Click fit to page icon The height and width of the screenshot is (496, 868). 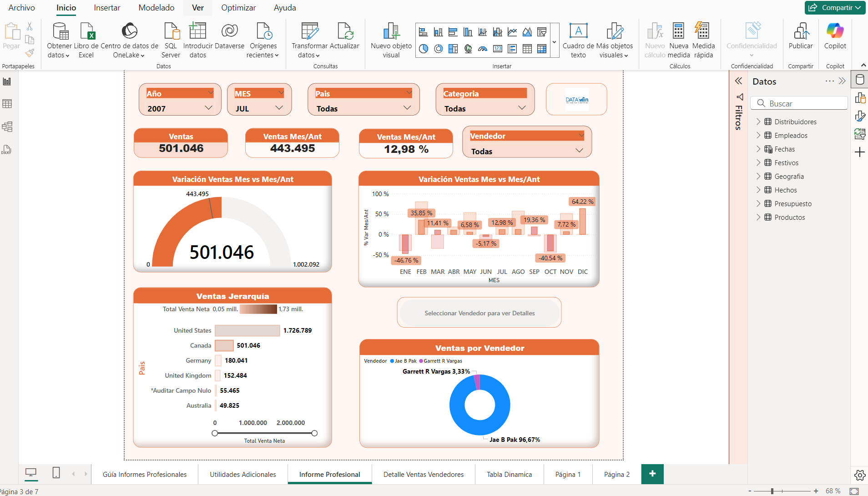[x=854, y=491]
